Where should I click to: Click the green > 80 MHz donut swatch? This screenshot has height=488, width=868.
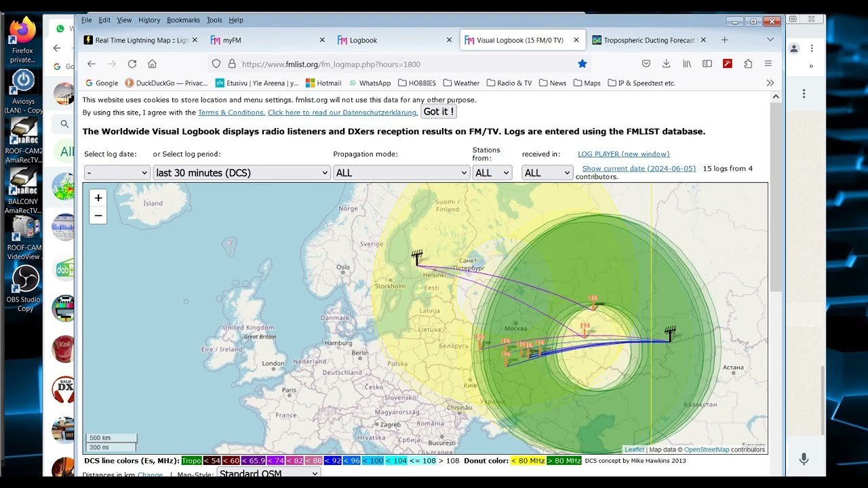pos(564,461)
